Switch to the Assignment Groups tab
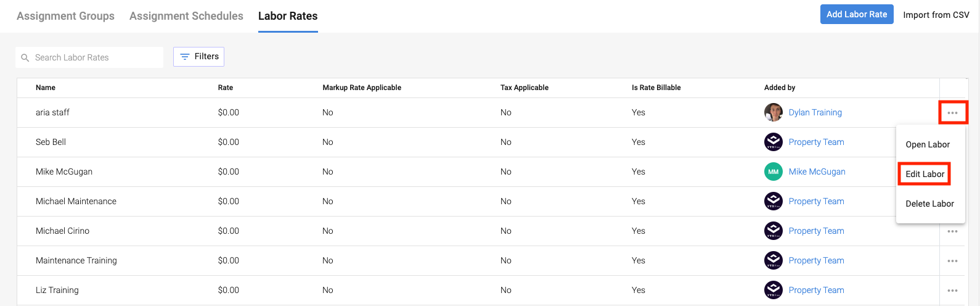The width and height of the screenshot is (980, 306). [x=65, y=16]
